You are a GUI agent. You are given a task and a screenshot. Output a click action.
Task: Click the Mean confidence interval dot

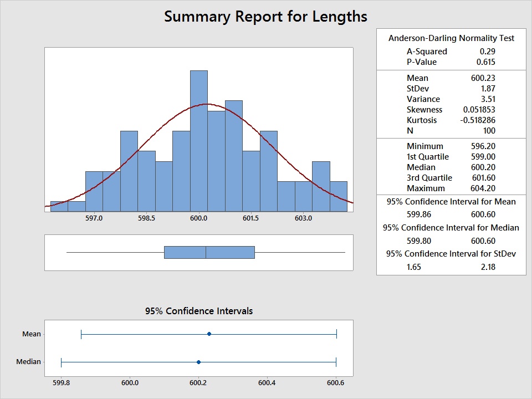(x=209, y=334)
